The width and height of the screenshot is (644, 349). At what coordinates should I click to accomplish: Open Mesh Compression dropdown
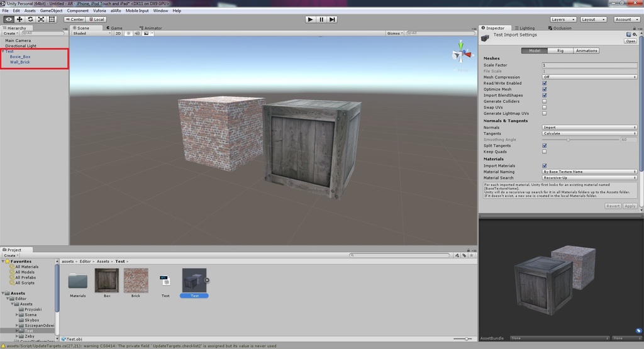click(x=589, y=77)
